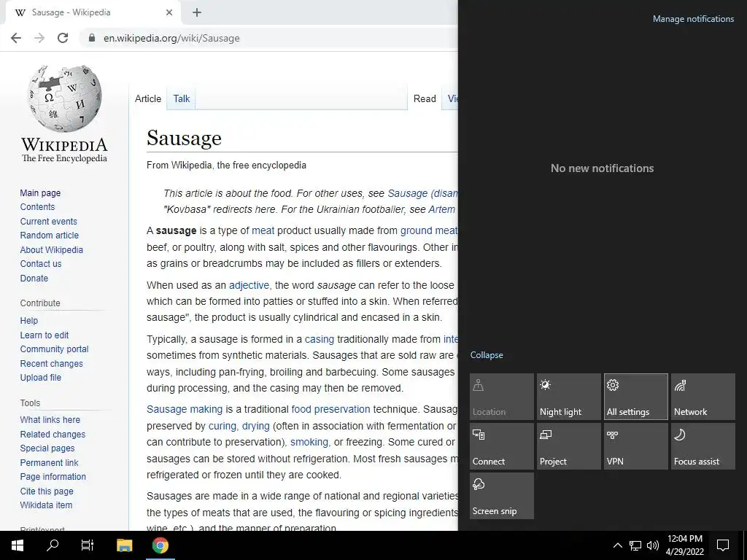Follow the 'adjective' article link
This screenshot has width=747, height=560.
click(249, 285)
